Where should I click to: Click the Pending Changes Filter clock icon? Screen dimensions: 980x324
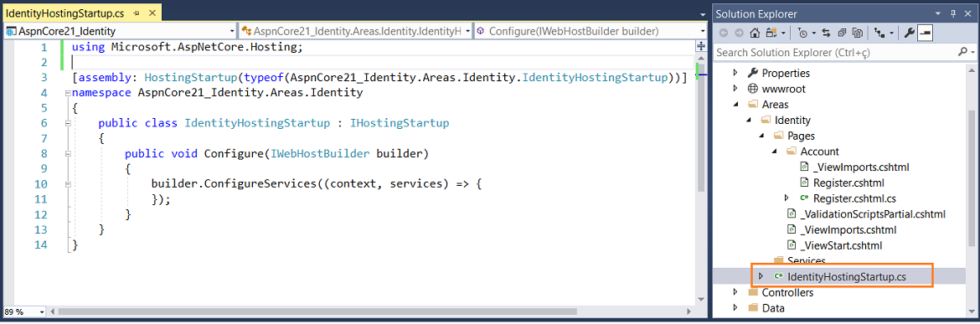802,33
